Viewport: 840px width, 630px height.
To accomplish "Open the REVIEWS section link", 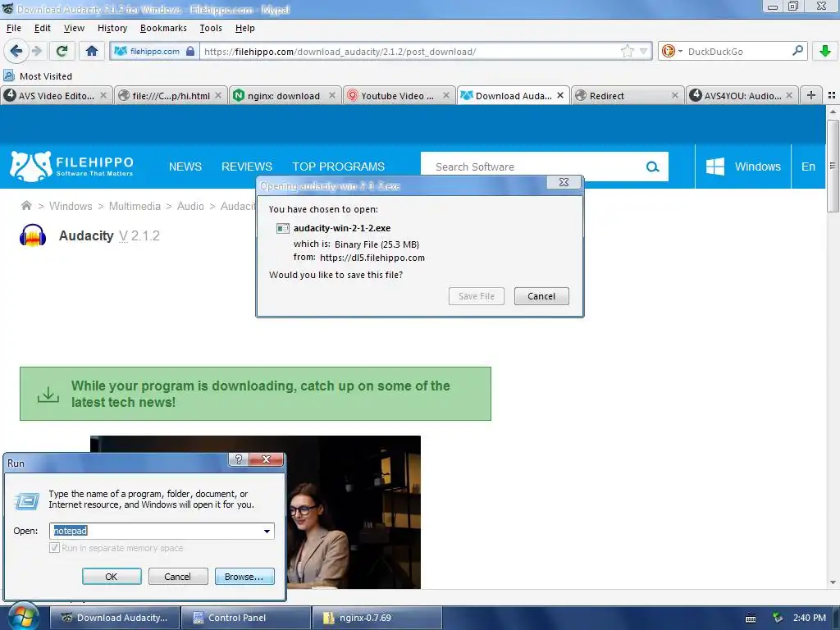I will click(x=247, y=167).
